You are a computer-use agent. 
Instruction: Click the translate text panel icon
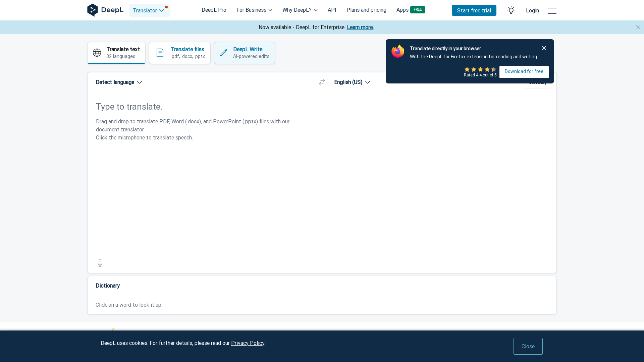[x=97, y=53]
